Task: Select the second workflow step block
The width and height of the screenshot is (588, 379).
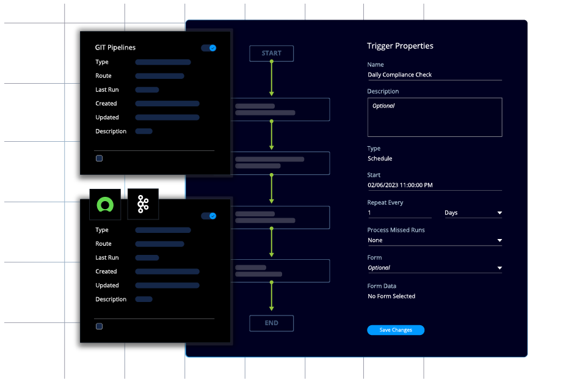Action: pyautogui.click(x=282, y=163)
